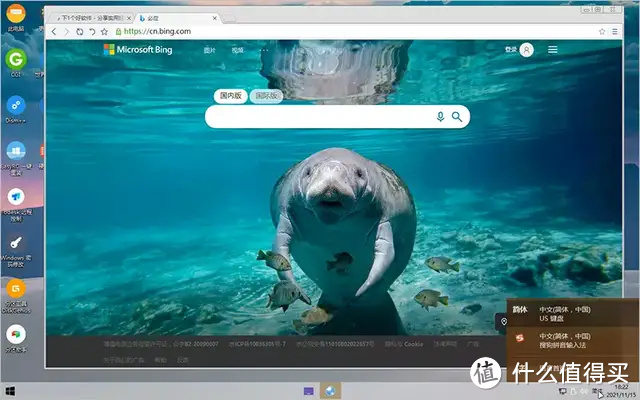Open the 视频 videos tab

coord(237,50)
